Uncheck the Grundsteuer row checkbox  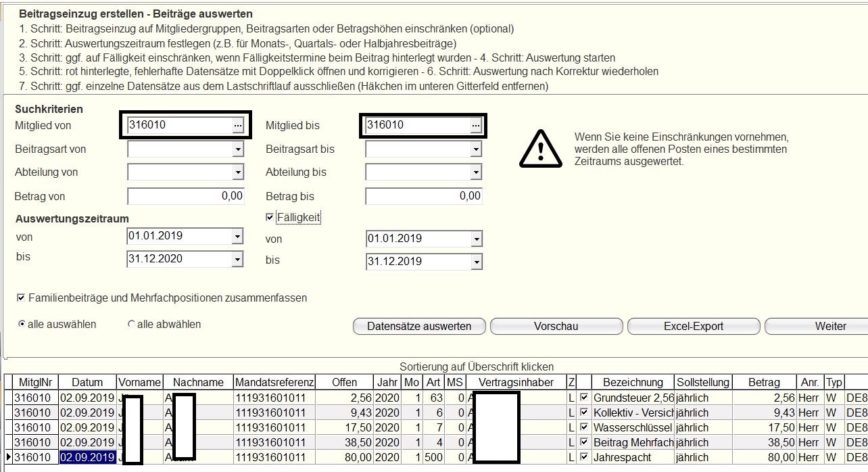[584, 398]
